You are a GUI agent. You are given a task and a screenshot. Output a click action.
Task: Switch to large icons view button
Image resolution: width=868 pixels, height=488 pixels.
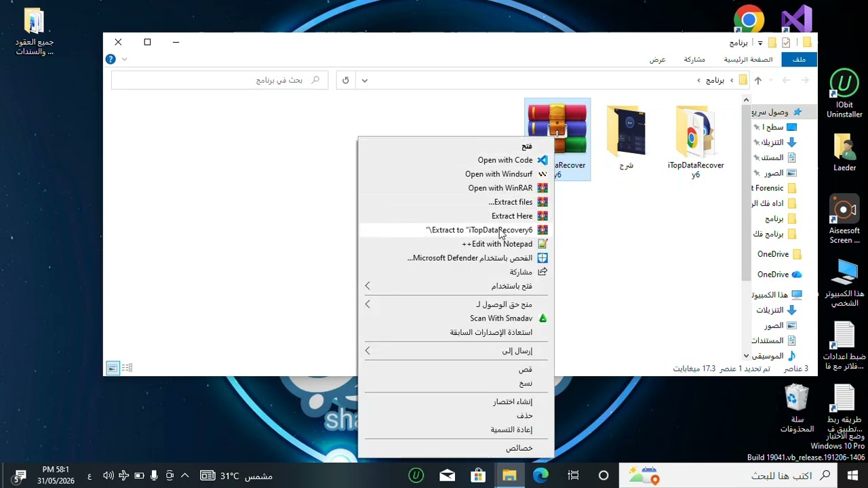[x=113, y=368]
